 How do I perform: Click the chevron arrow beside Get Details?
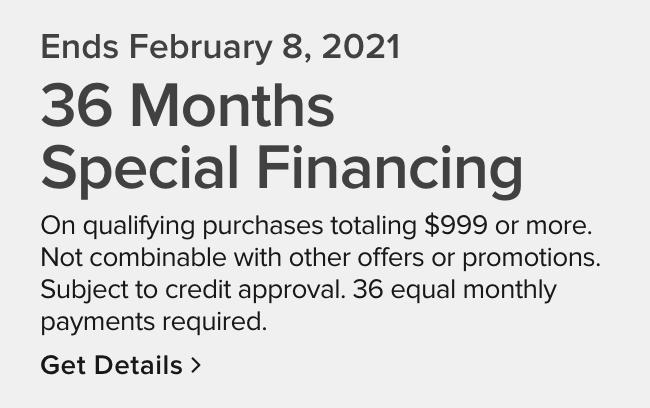tap(196, 365)
